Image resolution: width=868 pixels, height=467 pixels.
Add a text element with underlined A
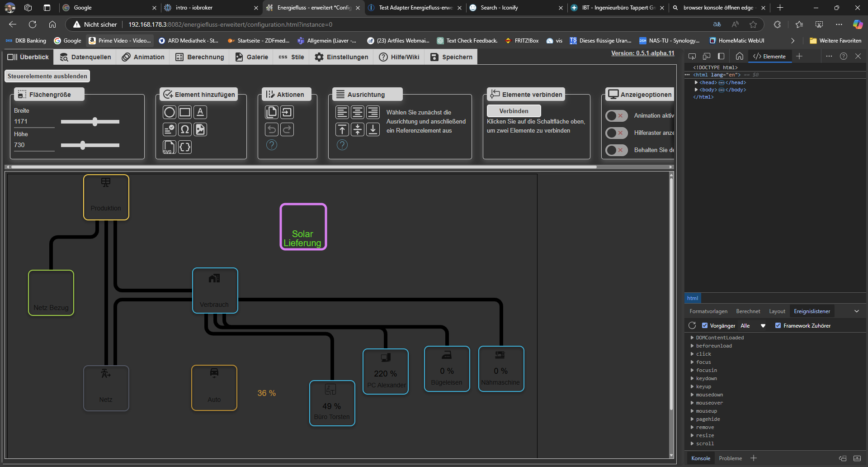pyautogui.click(x=200, y=112)
